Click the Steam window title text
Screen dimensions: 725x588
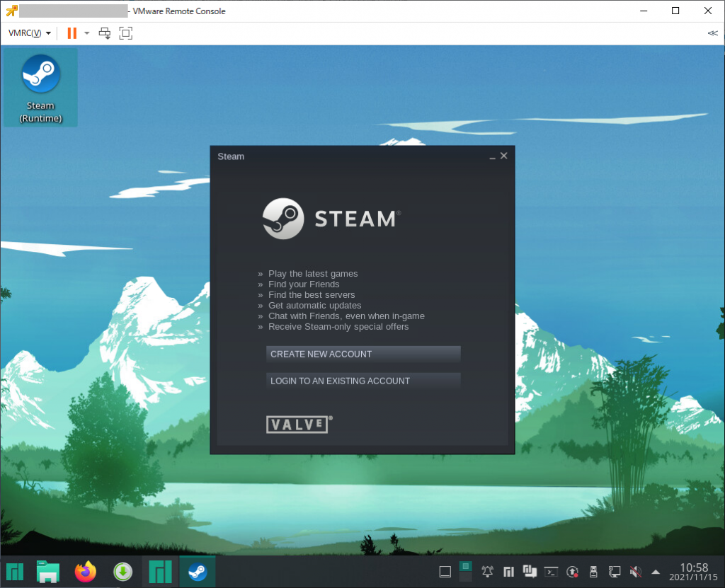click(x=231, y=156)
